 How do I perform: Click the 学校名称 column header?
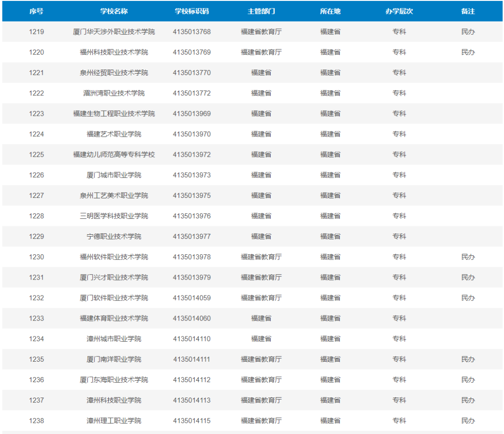114,11
